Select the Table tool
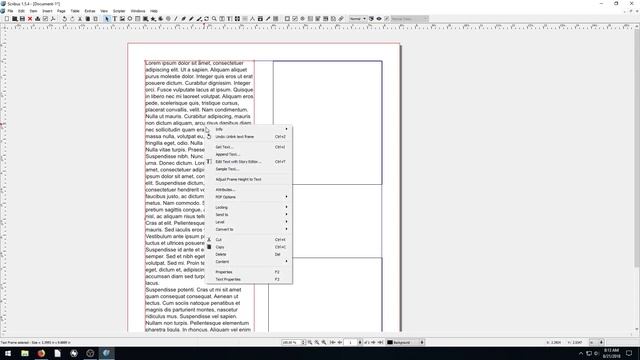This screenshot has width=640, height=360. tap(138, 19)
